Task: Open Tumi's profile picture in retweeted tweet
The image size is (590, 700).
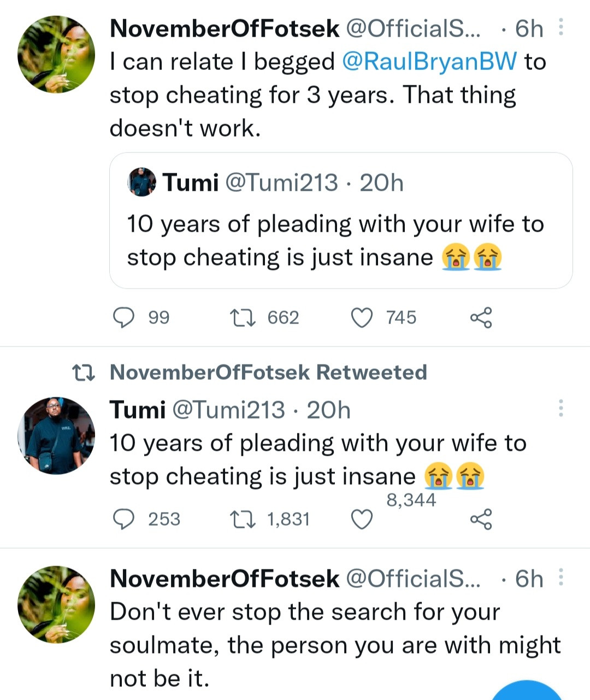Action: click(x=56, y=436)
